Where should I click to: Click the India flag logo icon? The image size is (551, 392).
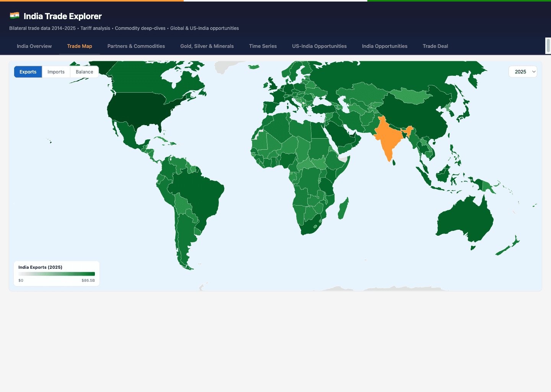click(14, 15)
